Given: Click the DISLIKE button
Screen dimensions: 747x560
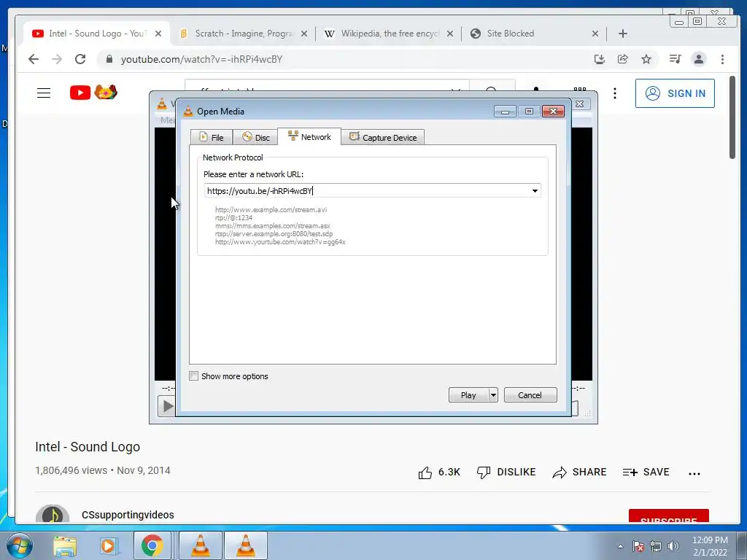Looking at the screenshot, I should tap(506, 472).
